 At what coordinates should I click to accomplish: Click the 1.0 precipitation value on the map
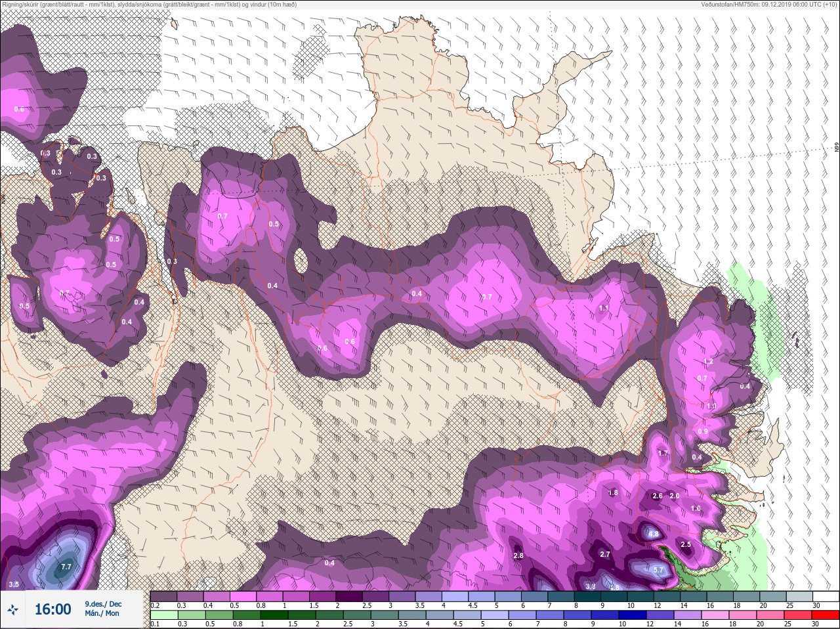tap(712, 406)
